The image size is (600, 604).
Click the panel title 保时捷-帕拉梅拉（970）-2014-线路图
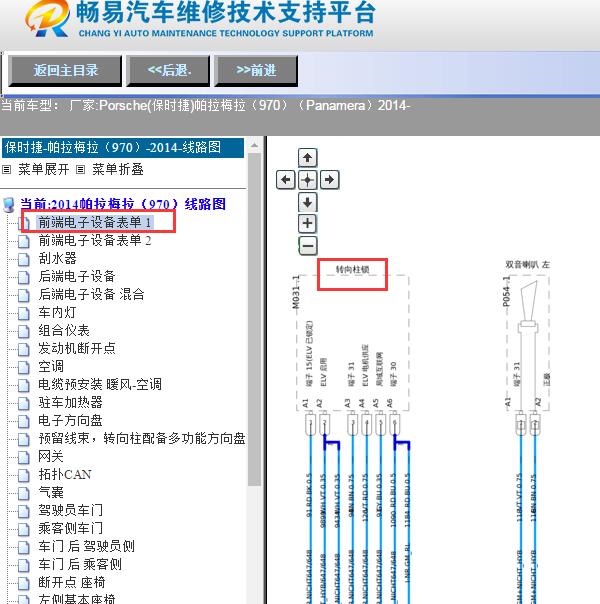(113, 148)
